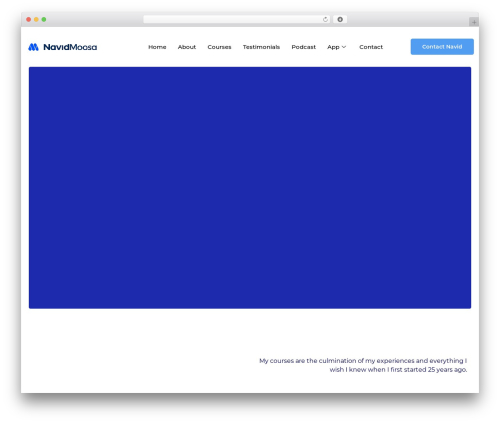
Task: Open a new browser tab with plus
Action: point(474,22)
